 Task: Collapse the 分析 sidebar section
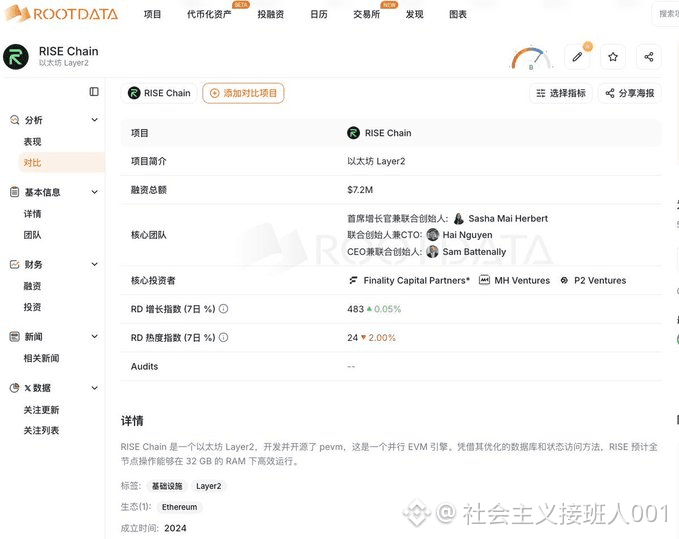[94, 119]
